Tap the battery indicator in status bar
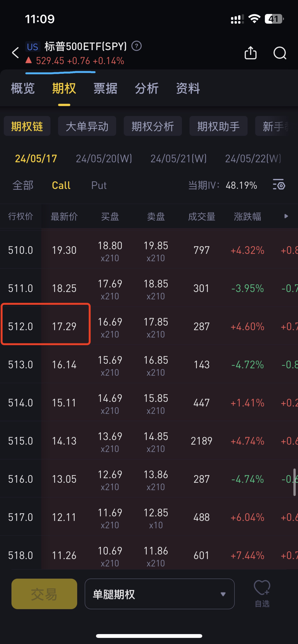 (274, 18)
